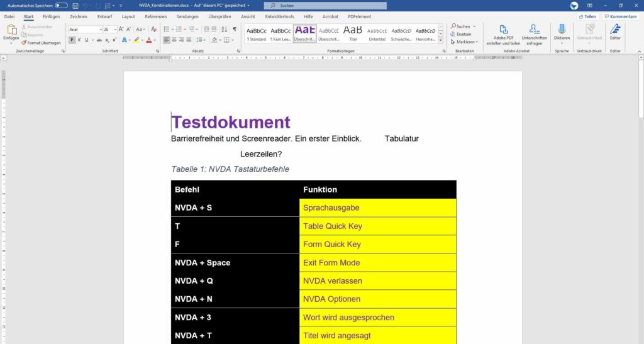644x344 pixels.
Task: Click Adobe PDF erstellen und teilen
Action: click(503, 35)
